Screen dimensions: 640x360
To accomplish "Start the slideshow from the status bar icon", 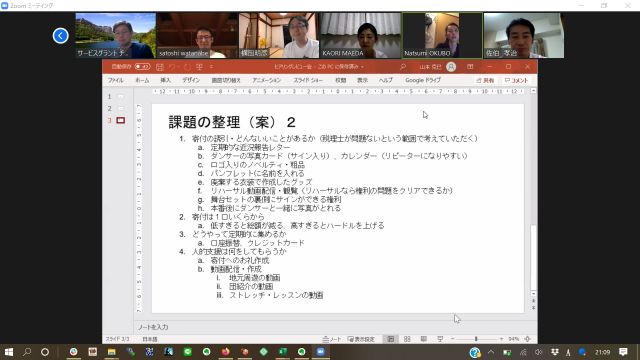I will tap(440, 339).
